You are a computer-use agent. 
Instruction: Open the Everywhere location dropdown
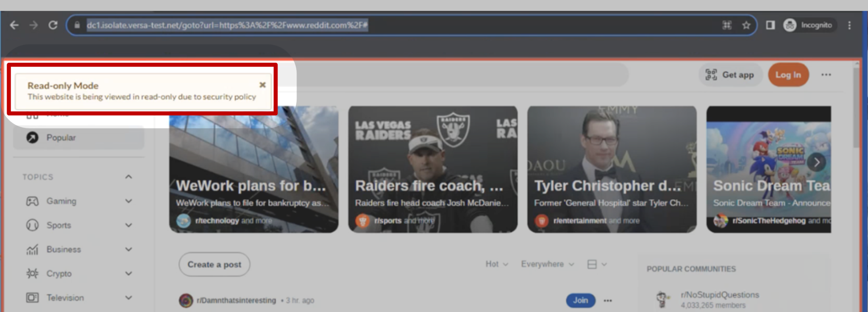(x=547, y=265)
